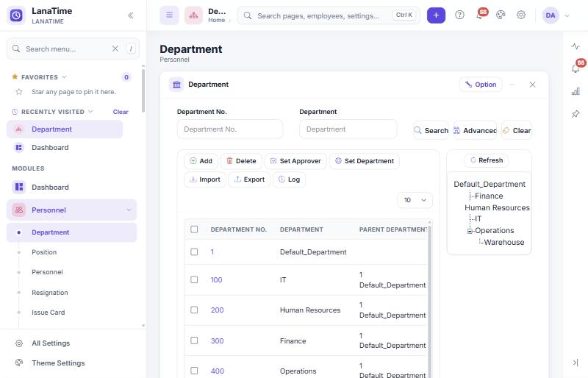Expand the user menu chevron by avatar
Screen dimensions: 588x378
coord(567,15)
